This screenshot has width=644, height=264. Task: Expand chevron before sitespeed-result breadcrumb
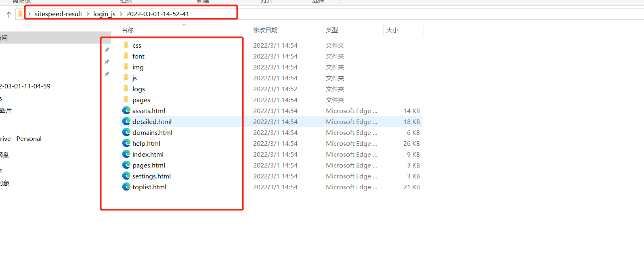29,14
